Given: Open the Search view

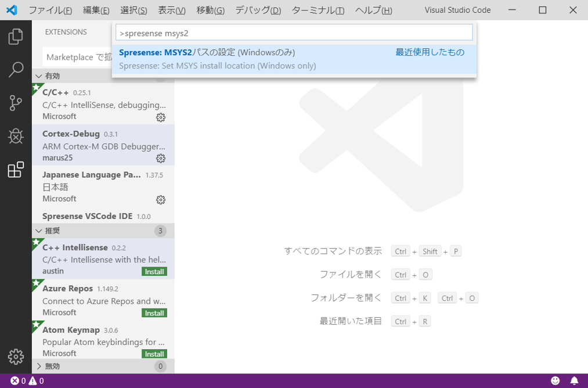Looking at the screenshot, I should click(x=16, y=69).
